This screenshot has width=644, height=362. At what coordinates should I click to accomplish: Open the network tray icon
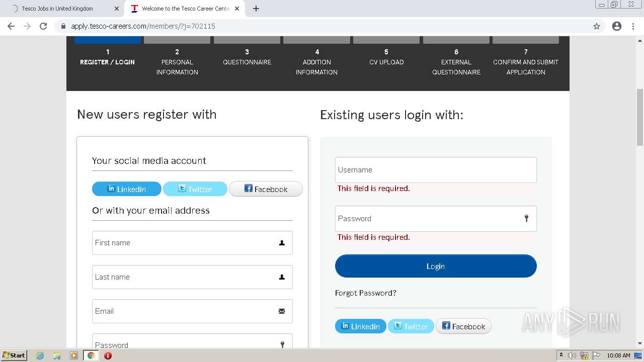click(x=584, y=355)
